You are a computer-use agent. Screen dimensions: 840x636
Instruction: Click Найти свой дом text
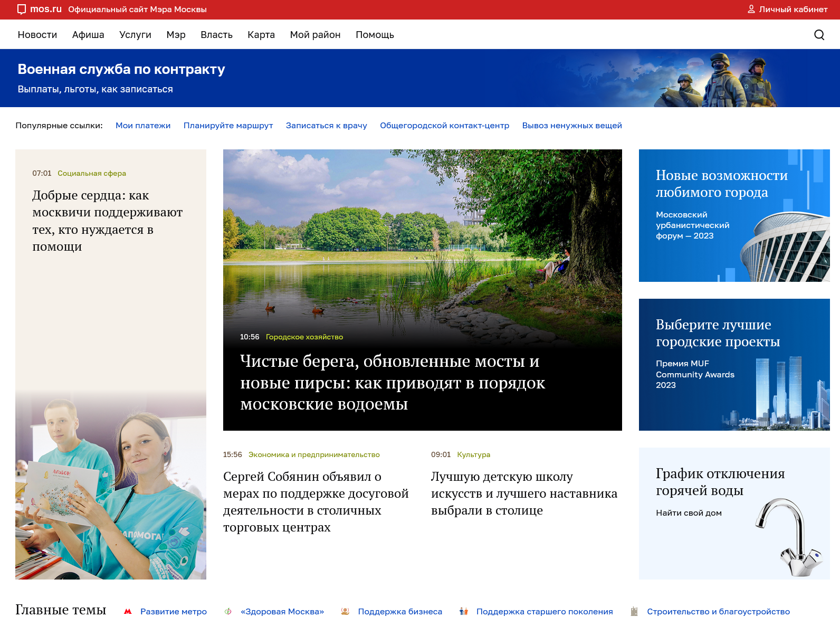point(689,513)
